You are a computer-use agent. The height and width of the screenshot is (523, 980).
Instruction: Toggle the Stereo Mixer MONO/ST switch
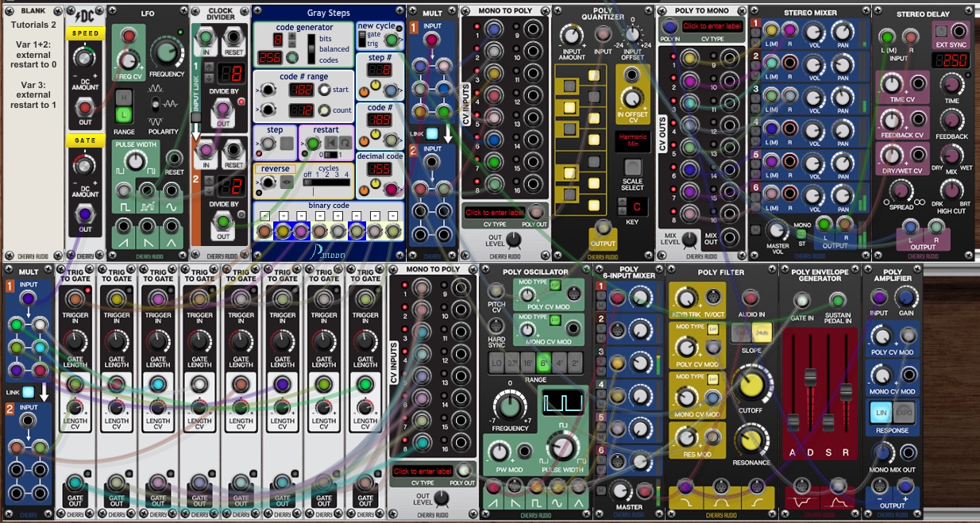(802, 233)
